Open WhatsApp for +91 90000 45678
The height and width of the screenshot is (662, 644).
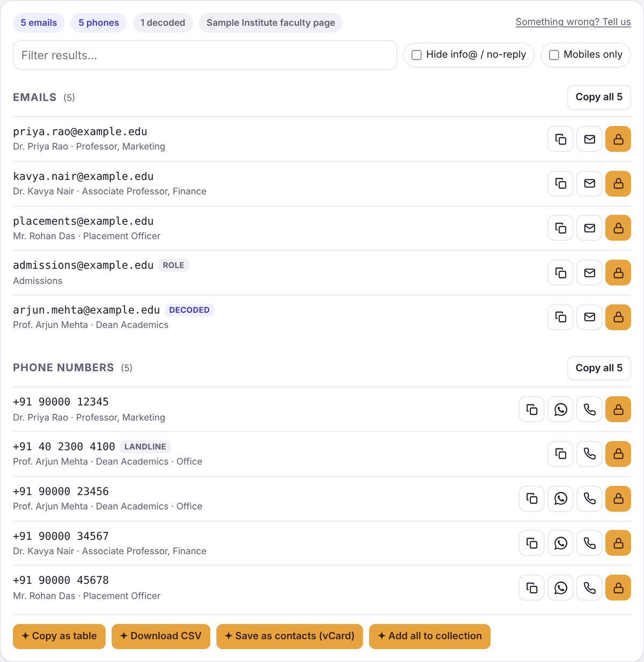point(561,588)
